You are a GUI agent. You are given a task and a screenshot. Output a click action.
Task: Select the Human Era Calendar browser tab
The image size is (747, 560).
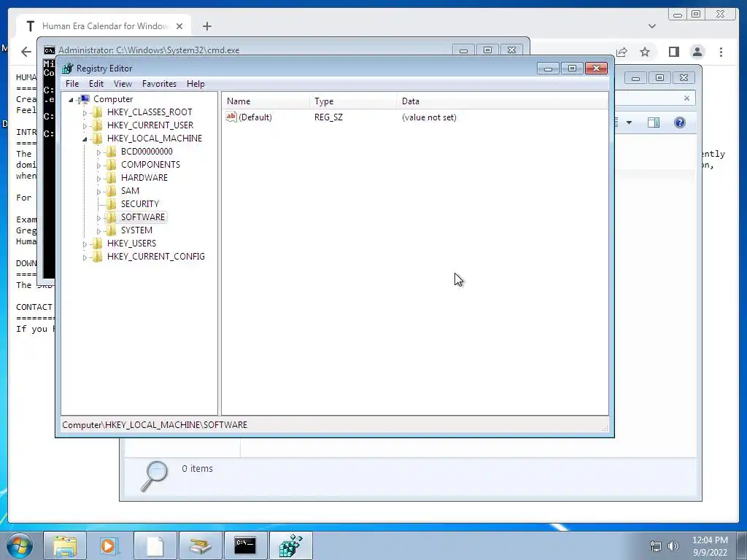104,26
